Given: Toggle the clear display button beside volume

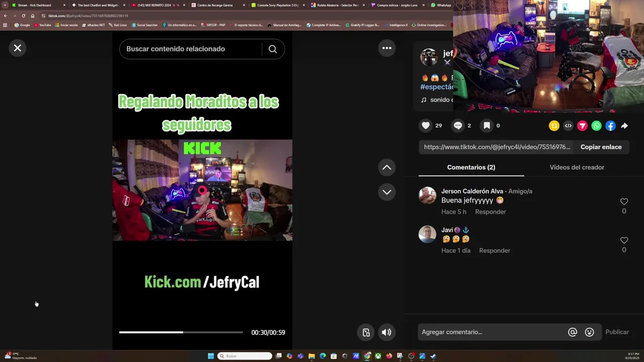Looking at the screenshot, I should pos(366,332).
